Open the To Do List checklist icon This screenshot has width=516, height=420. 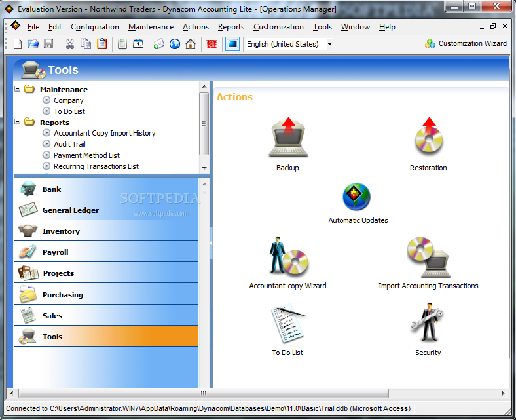(288, 324)
